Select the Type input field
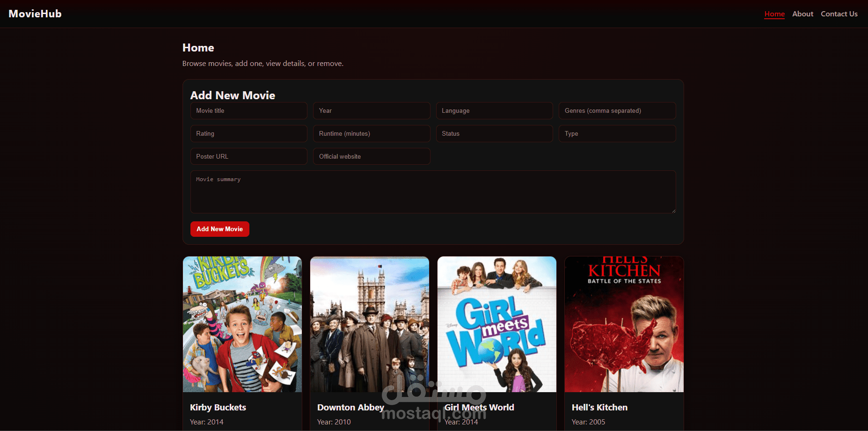Screen dimensions: 868x431 pos(617,134)
